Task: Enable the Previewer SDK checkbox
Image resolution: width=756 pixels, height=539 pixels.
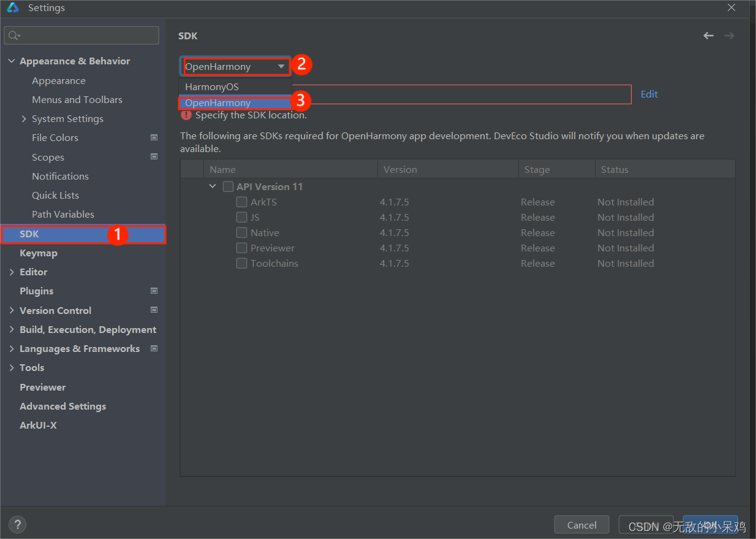Action: coord(242,248)
